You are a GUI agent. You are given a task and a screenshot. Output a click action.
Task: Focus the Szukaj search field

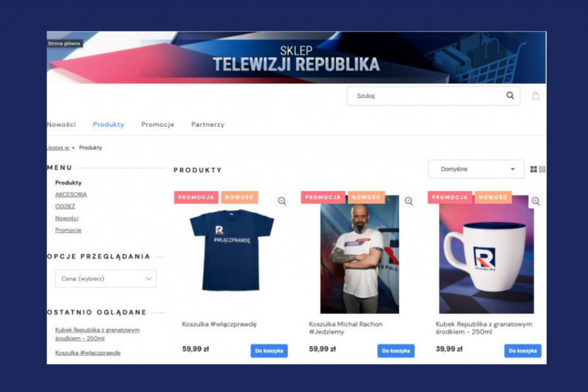[427, 96]
